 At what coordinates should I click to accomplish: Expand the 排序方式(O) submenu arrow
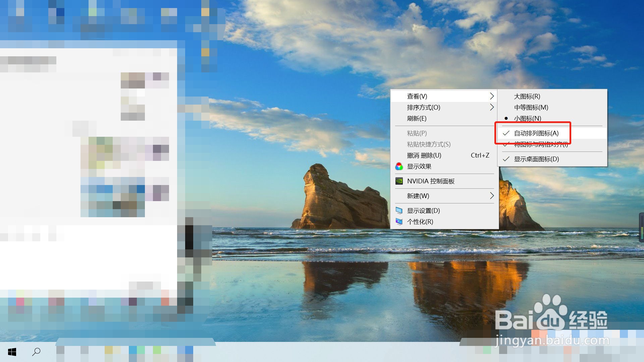click(x=492, y=107)
